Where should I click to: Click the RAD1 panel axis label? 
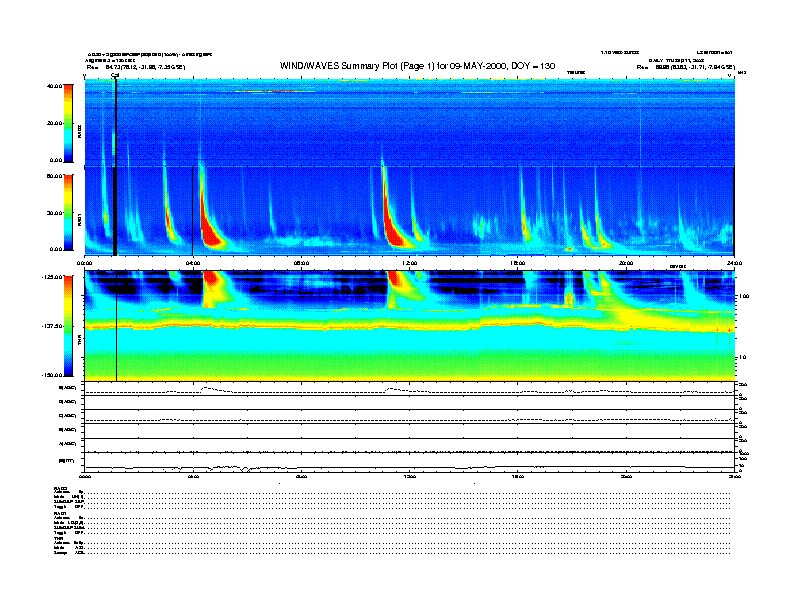coord(79,220)
